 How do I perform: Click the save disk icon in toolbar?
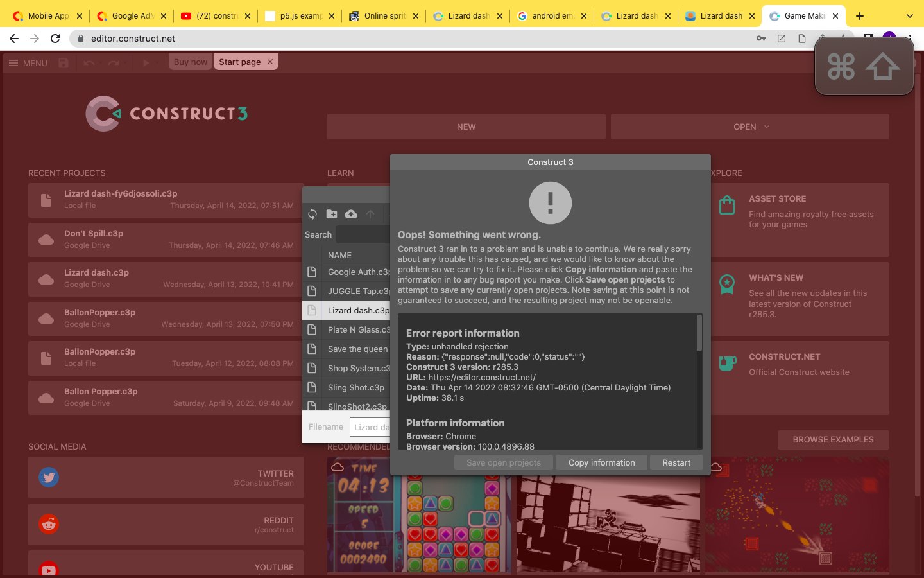pyautogui.click(x=63, y=63)
